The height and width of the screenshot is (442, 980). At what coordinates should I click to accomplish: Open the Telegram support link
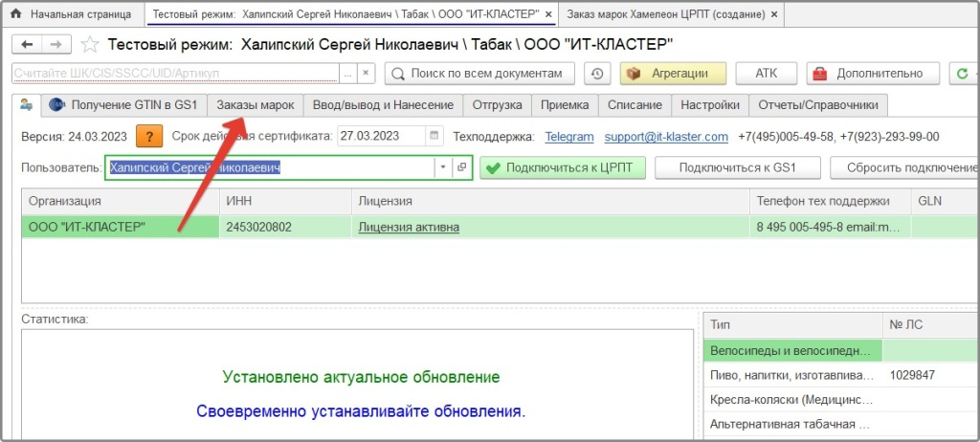tap(569, 136)
